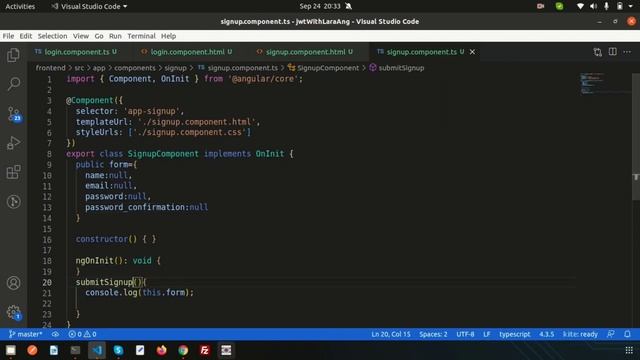Change encoding via UTF-8 status item
Viewport: 640px width, 360px height.
(x=465, y=334)
